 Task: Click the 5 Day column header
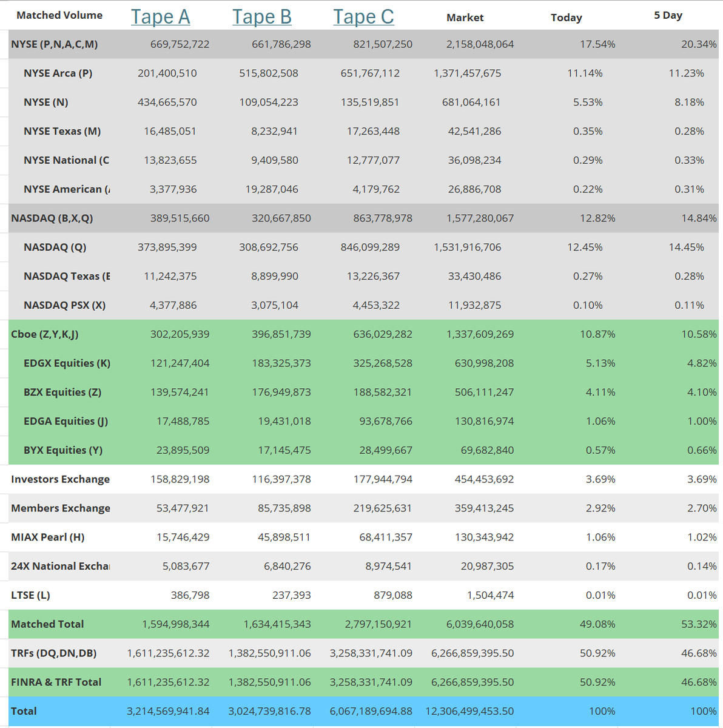tap(668, 15)
